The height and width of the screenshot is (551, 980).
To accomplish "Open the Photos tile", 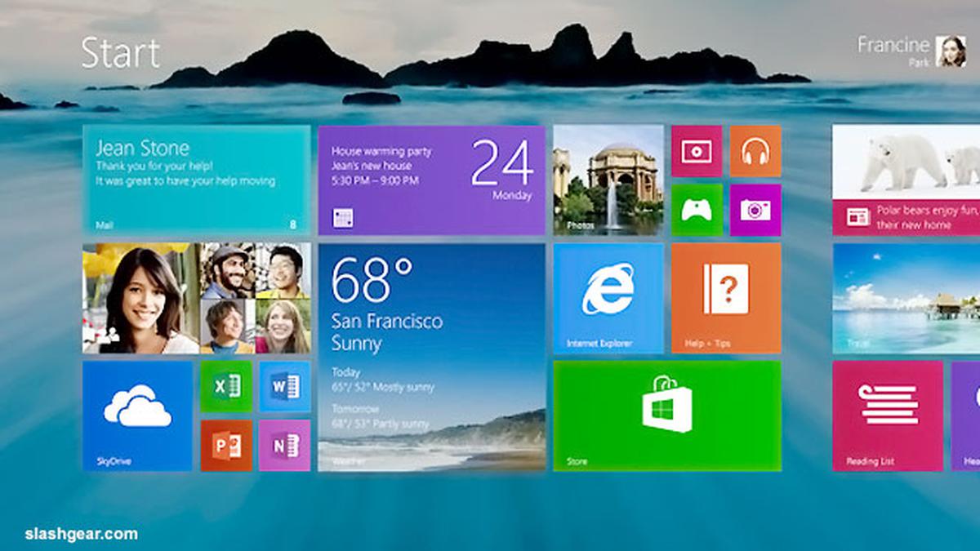I will coord(608,180).
